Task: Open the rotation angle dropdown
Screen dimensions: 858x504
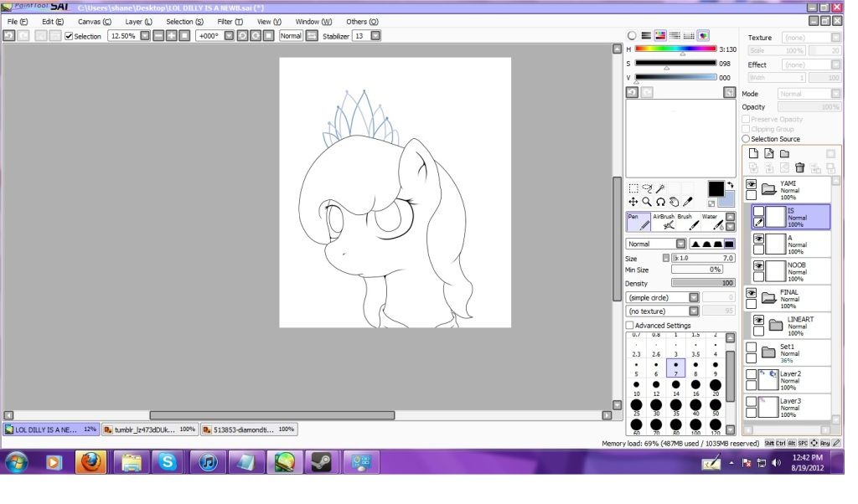Action: point(230,35)
